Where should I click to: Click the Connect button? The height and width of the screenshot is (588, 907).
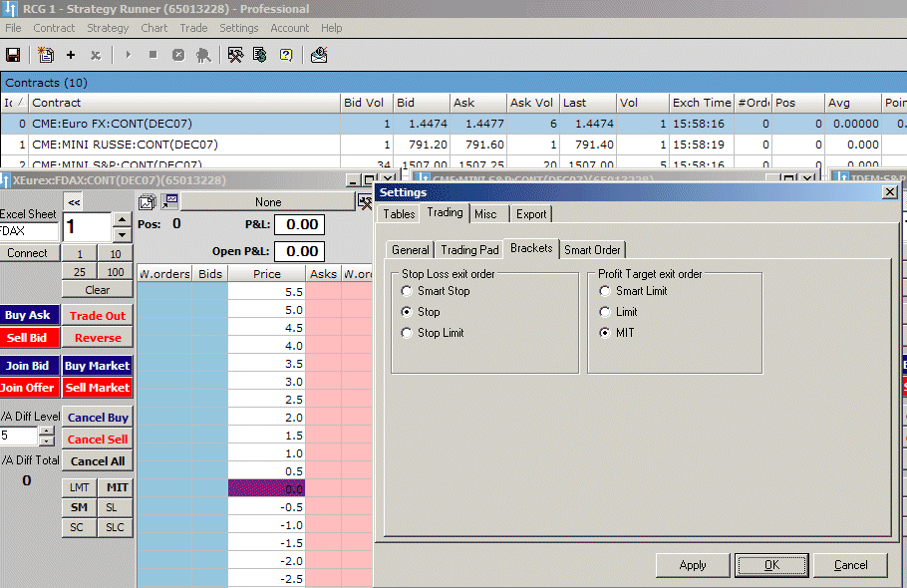point(28,253)
